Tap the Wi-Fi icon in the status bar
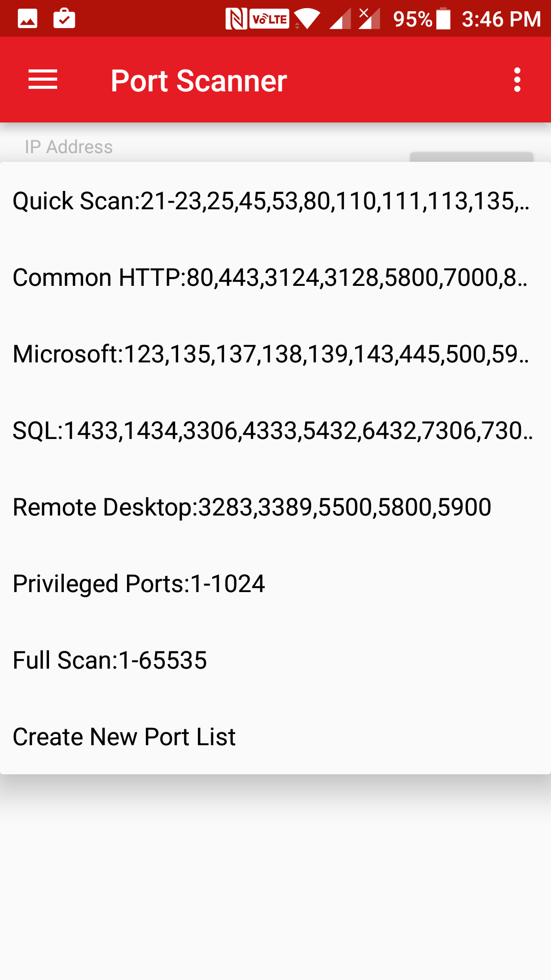 [x=307, y=18]
